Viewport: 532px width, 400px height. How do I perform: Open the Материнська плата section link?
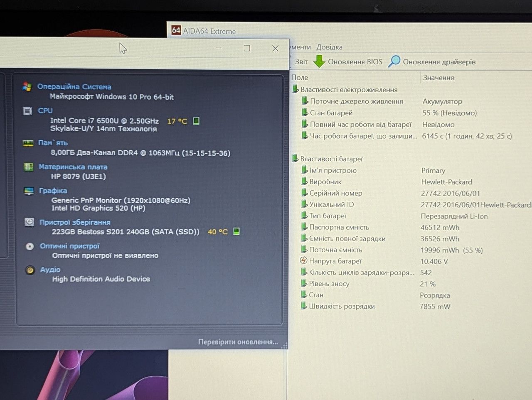pos(73,167)
